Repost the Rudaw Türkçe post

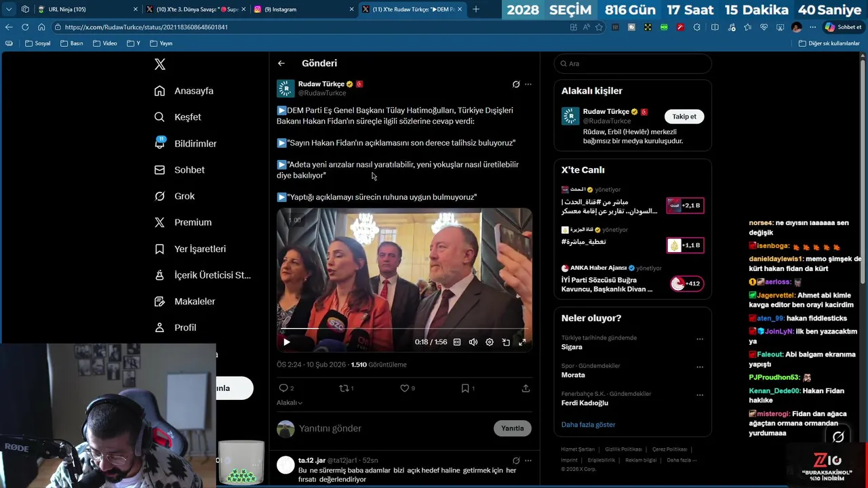coord(344,388)
